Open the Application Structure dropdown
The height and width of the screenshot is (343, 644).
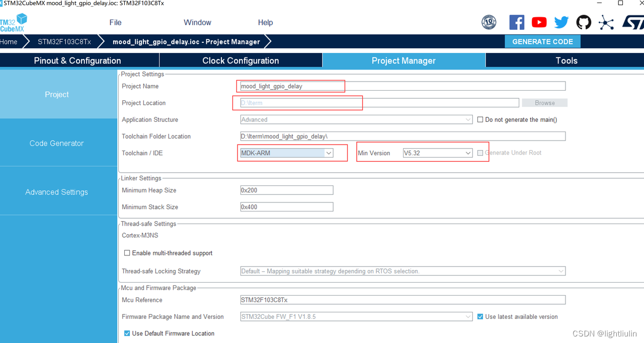pyautogui.click(x=356, y=119)
